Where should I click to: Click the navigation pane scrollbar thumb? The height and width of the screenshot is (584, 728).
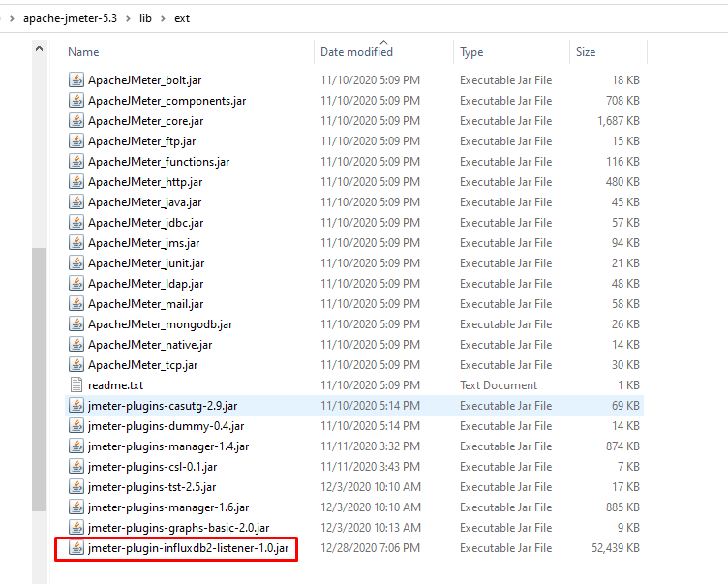(40, 380)
